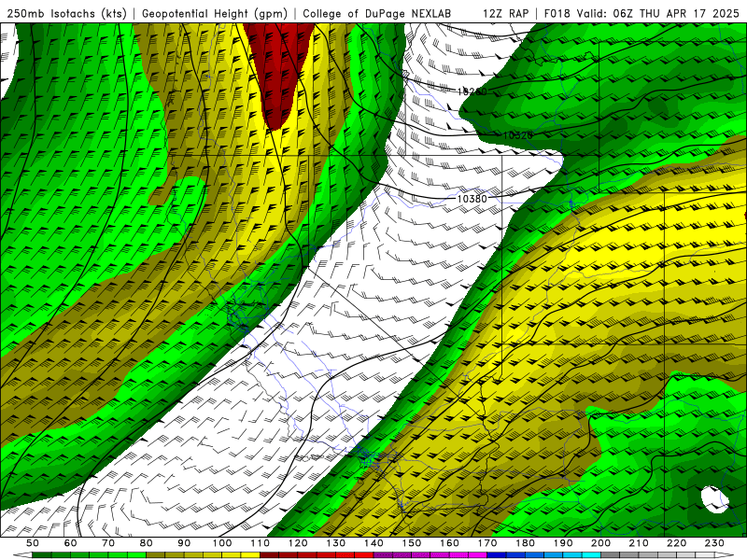Click the 220 label on color scale

tap(677, 543)
